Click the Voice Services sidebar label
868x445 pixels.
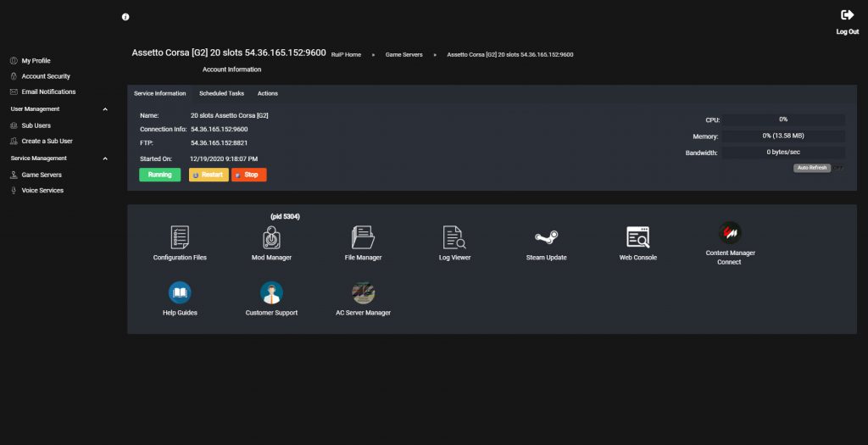tap(42, 191)
